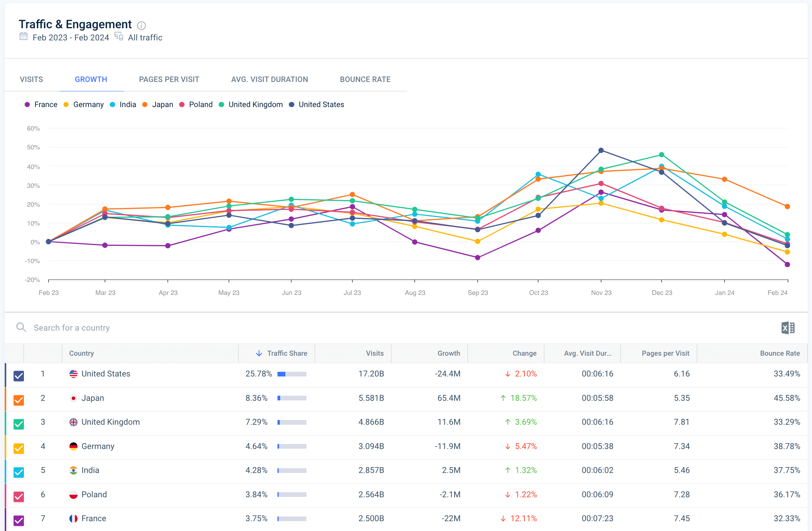Open the Bounce Rate tab
Screen dimensions: 812x531
[365, 79]
